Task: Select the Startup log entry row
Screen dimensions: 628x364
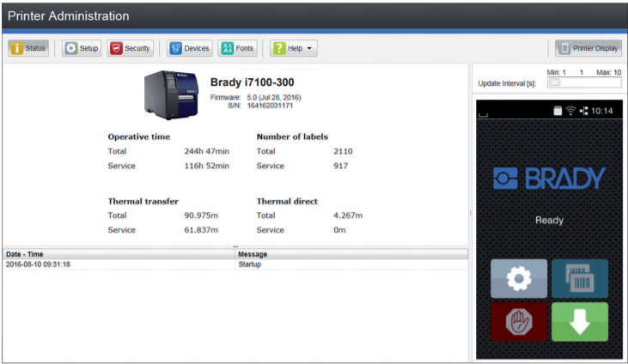Action: click(235, 264)
